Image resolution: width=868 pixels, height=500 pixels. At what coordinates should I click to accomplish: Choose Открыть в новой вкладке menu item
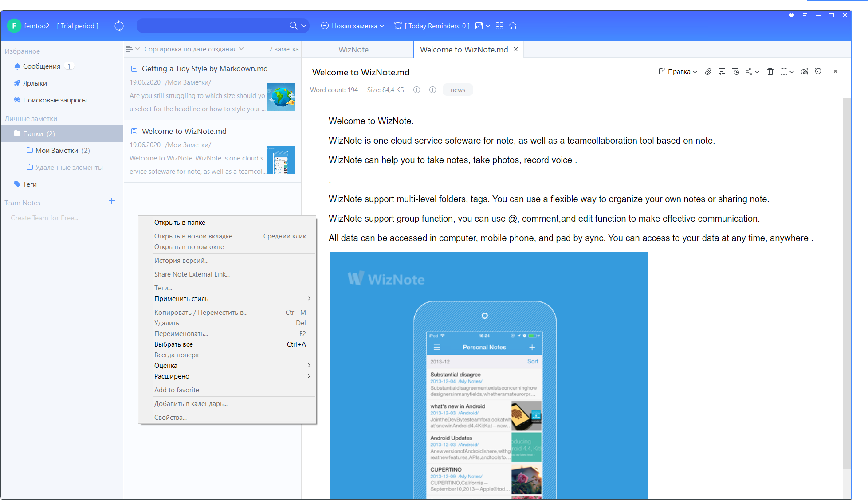(x=228, y=236)
